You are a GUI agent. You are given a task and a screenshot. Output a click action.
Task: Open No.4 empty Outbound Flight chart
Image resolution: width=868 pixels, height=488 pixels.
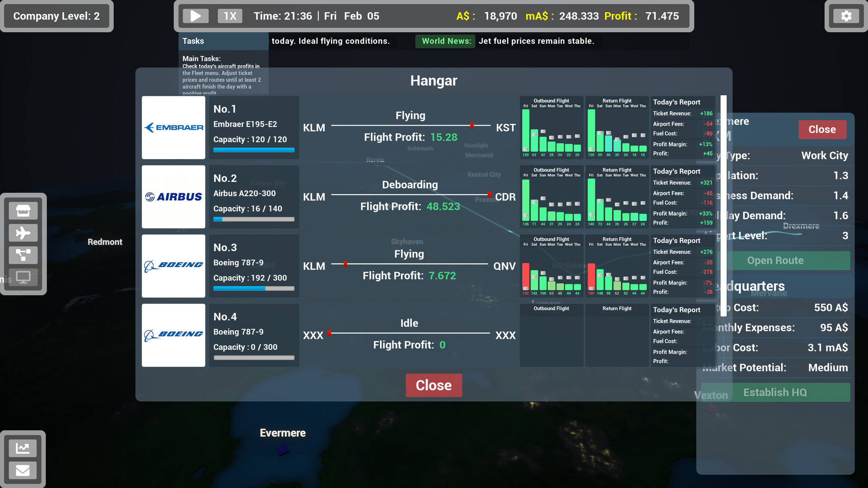[x=551, y=335]
